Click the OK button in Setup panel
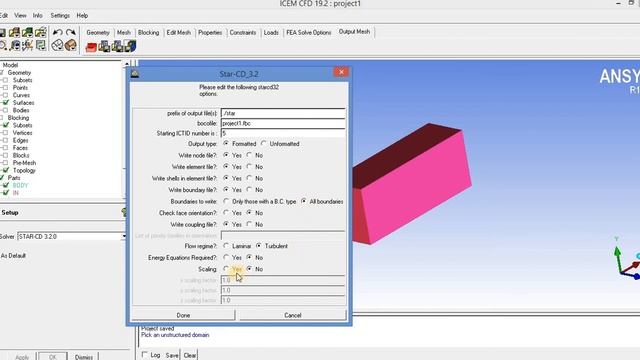640x360 pixels. tap(53, 357)
